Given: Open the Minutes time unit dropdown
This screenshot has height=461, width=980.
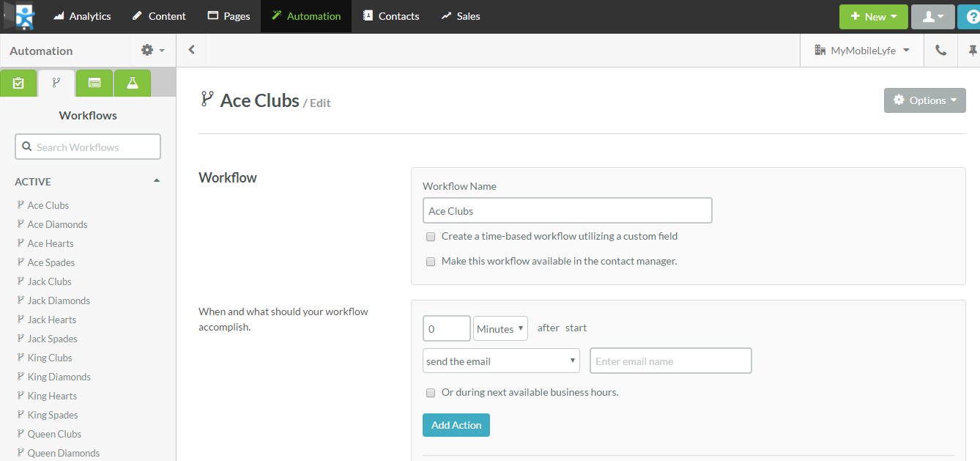Looking at the screenshot, I should (x=500, y=328).
